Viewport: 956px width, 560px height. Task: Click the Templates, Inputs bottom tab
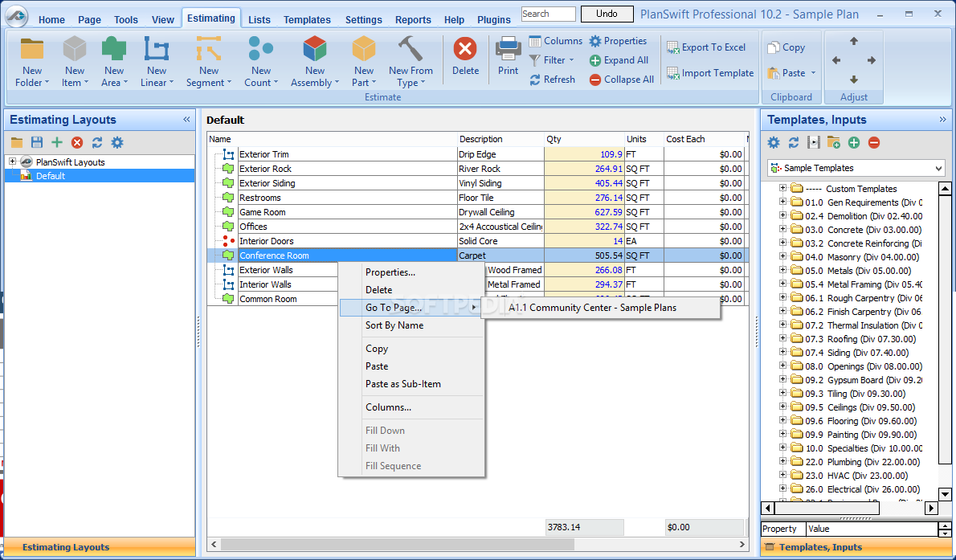coord(856,547)
